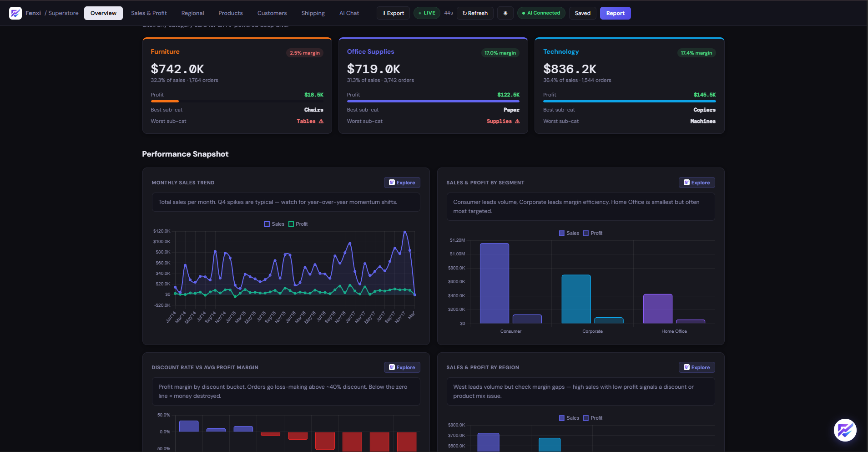
Task: Open the Products tab
Action: pos(230,13)
